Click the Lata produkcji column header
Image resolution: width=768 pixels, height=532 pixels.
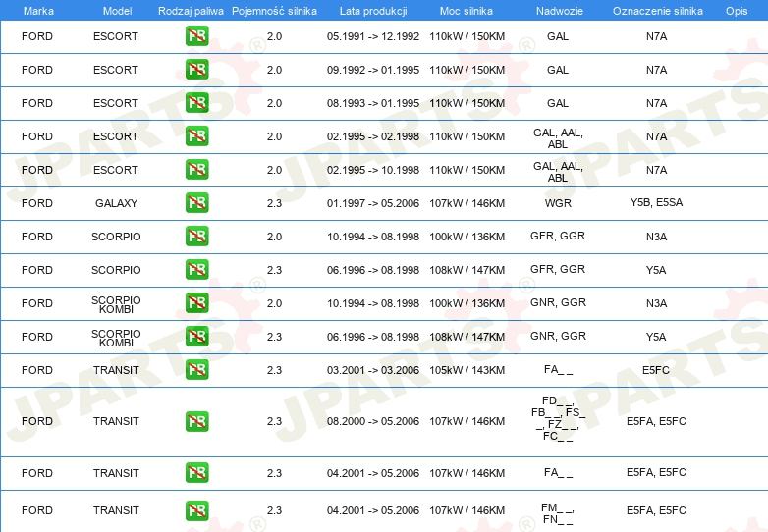pos(373,11)
